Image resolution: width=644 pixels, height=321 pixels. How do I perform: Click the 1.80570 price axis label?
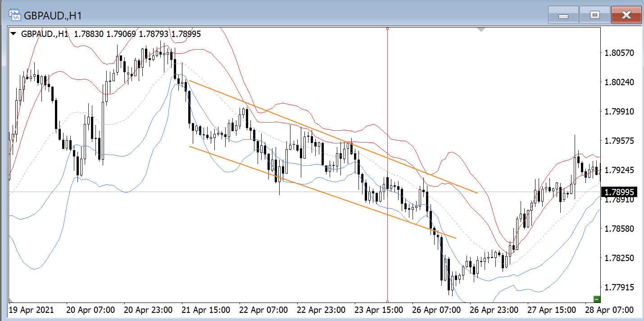(619, 53)
